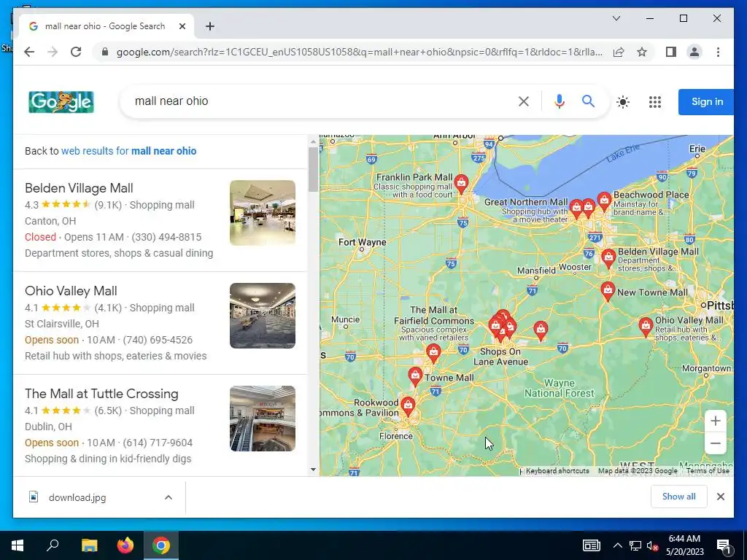Click the muted volume tray icon
Viewport: 747px width, 560px height.
652,545
